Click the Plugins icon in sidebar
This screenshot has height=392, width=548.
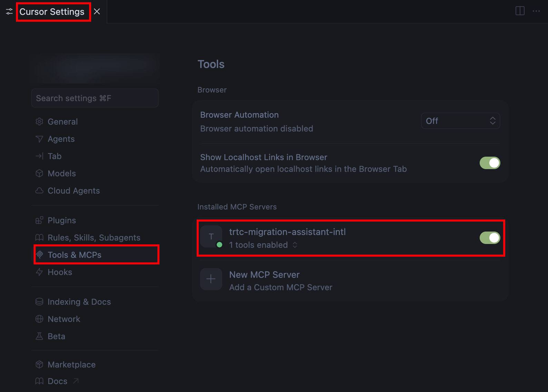(x=39, y=220)
